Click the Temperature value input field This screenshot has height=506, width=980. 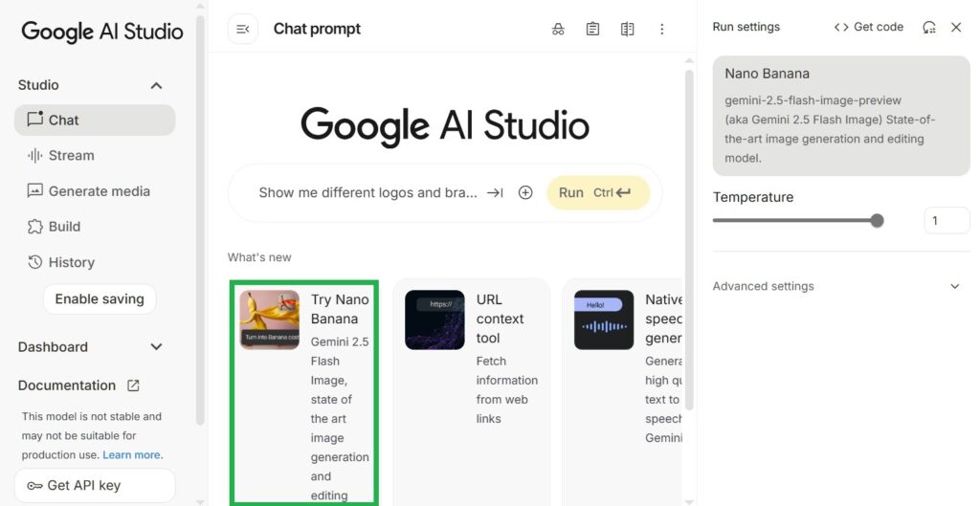[947, 221]
